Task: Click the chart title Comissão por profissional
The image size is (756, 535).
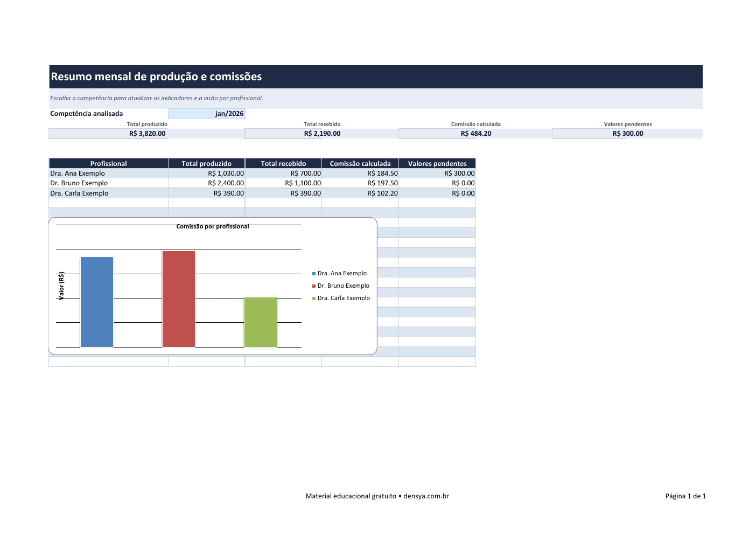Action: [213, 226]
